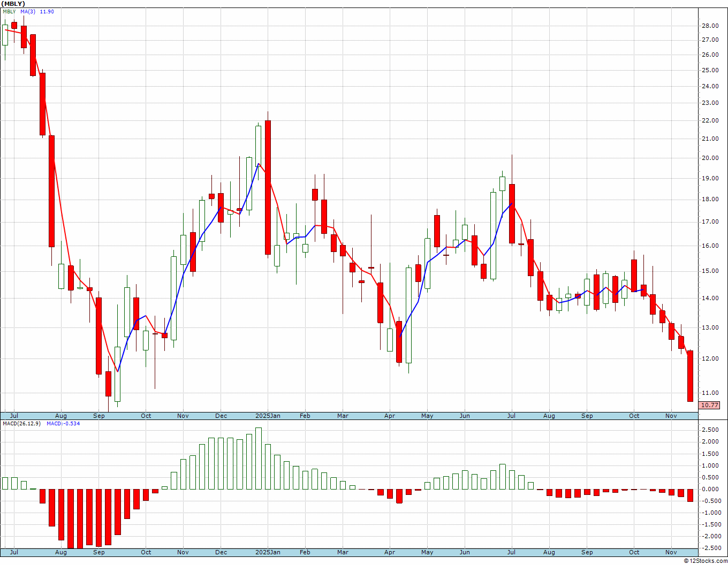
Task: Select the green "MBLY" series legend label
Action: 9,12
